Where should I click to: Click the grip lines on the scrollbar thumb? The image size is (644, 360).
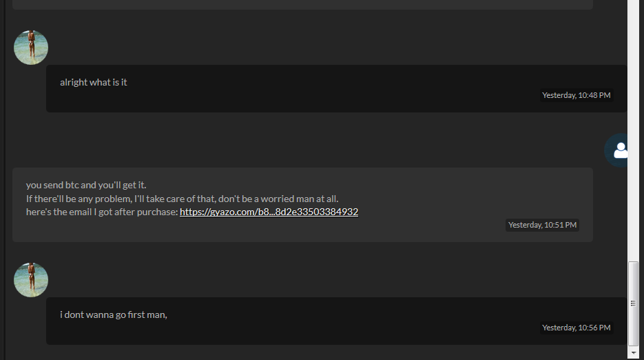click(633, 303)
